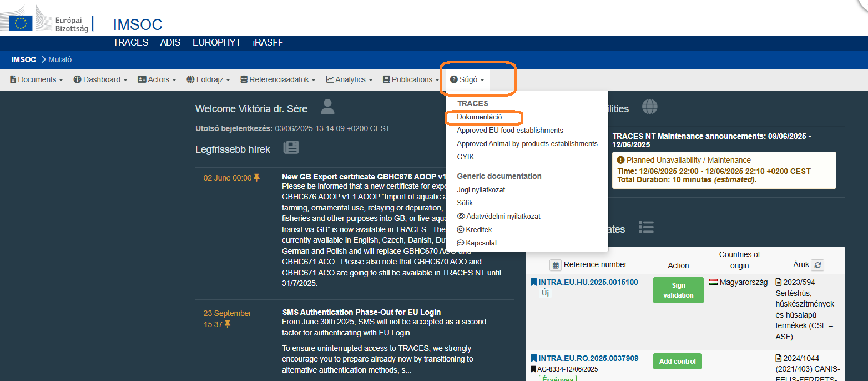
Task: Open certificate INTRA.EU.HU.2025.0015100 link
Action: click(x=588, y=282)
